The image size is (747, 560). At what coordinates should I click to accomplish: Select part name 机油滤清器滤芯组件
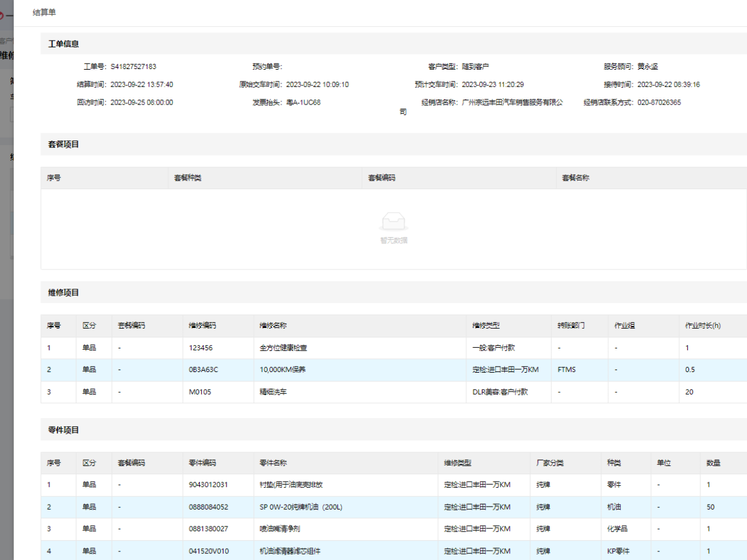[290, 551]
